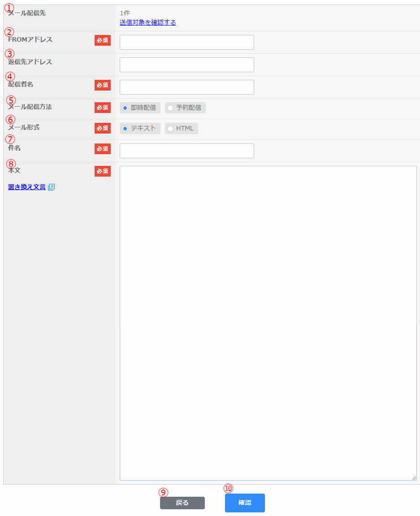Choose 予約配信 as the delivery method
This screenshot has height=516, width=420.
pos(170,108)
